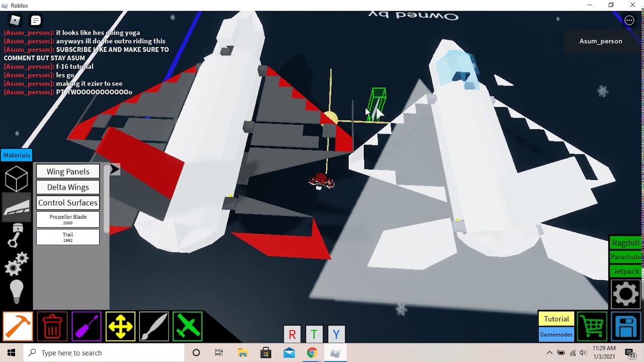Select the paint brush tool

[154, 326]
